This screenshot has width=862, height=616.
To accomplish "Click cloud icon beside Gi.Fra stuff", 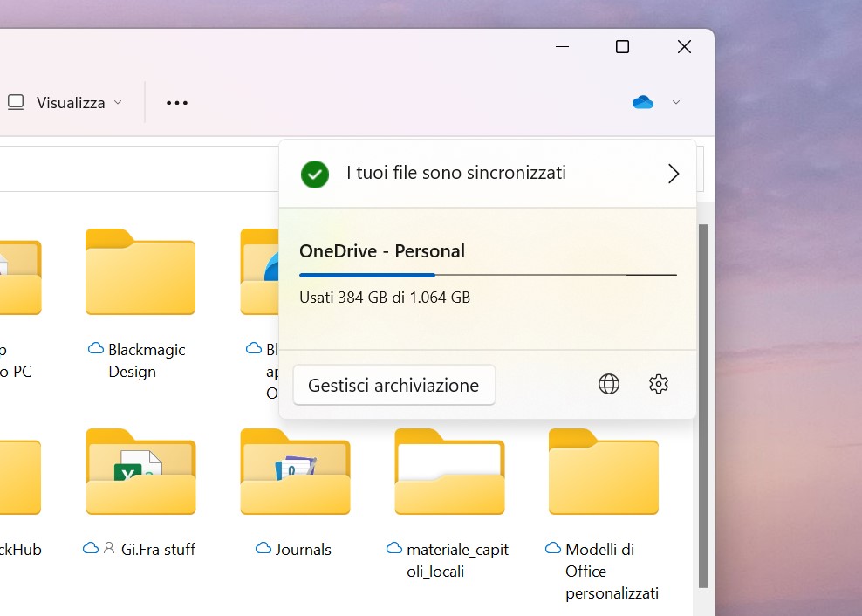I will point(91,548).
